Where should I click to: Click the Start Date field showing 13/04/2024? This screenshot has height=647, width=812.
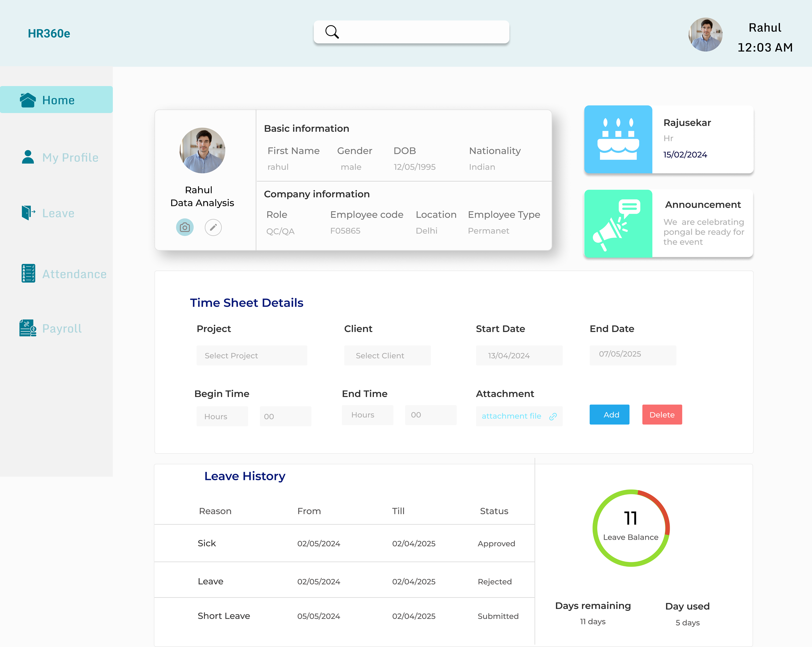pos(519,355)
